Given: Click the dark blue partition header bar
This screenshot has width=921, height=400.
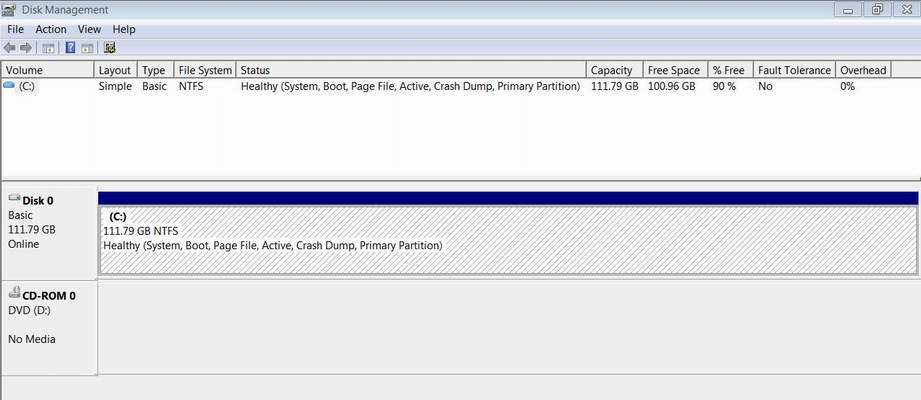Looking at the screenshot, I should point(508,198).
